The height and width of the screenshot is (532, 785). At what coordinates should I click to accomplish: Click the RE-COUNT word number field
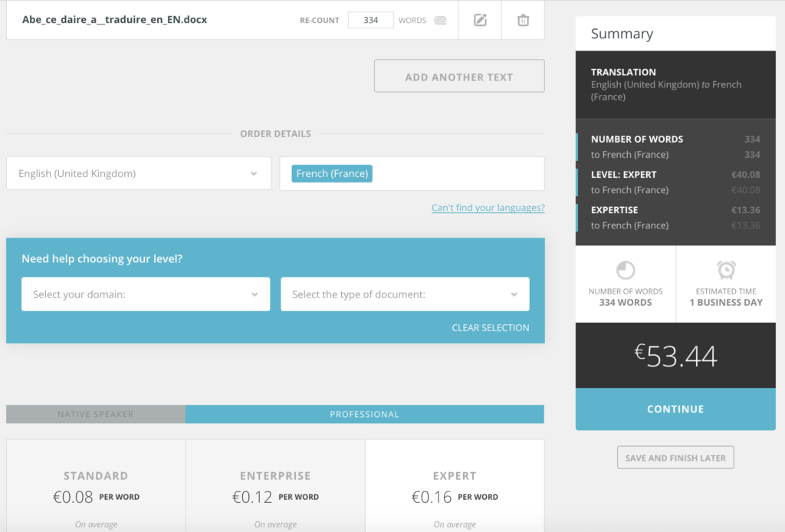pyautogui.click(x=370, y=20)
